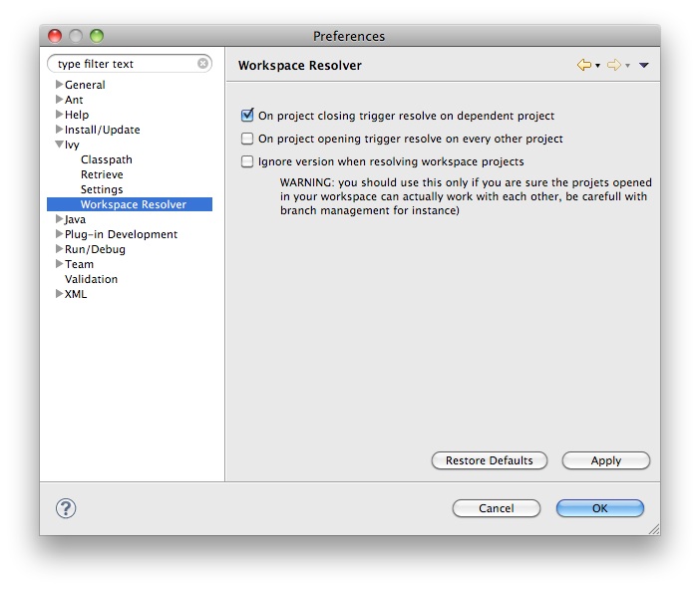
Task: Select the Retrieve preferences page
Action: pos(102,174)
